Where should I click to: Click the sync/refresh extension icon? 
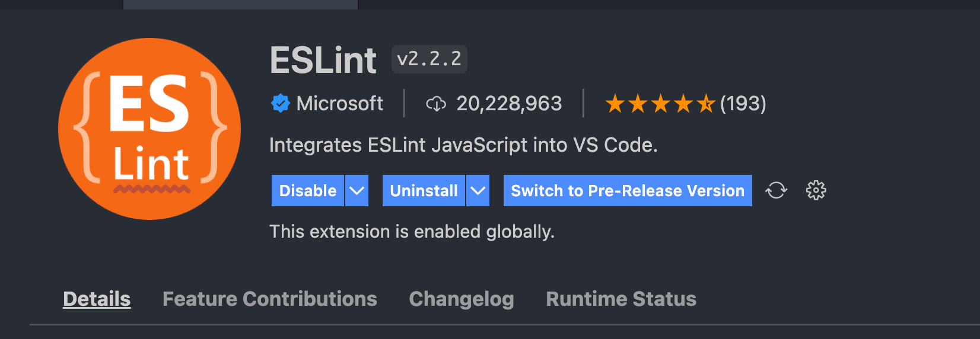[x=776, y=190]
